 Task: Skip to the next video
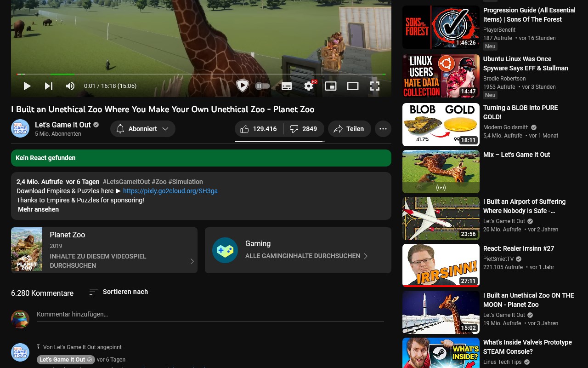pos(49,86)
